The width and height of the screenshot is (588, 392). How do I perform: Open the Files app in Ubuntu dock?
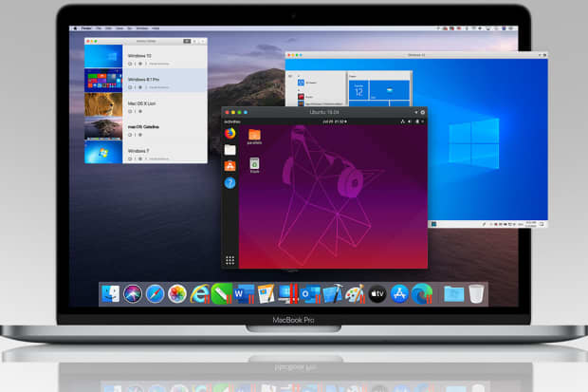pos(230,150)
